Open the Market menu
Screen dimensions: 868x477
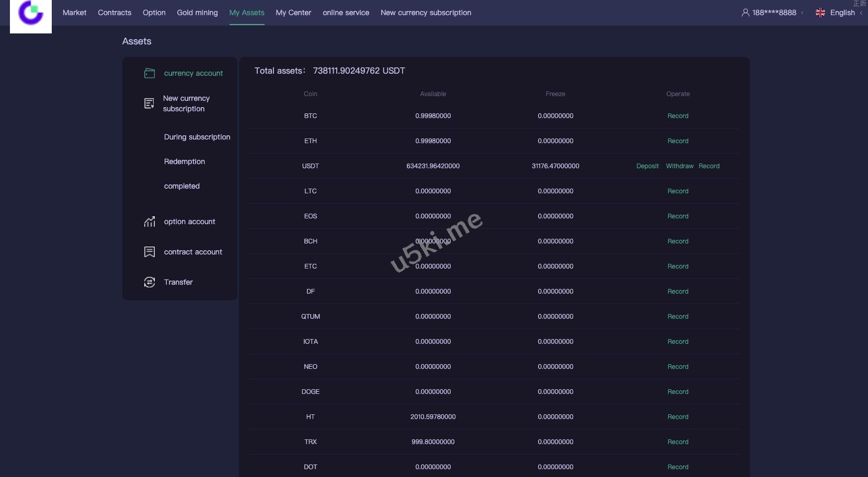[74, 13]
